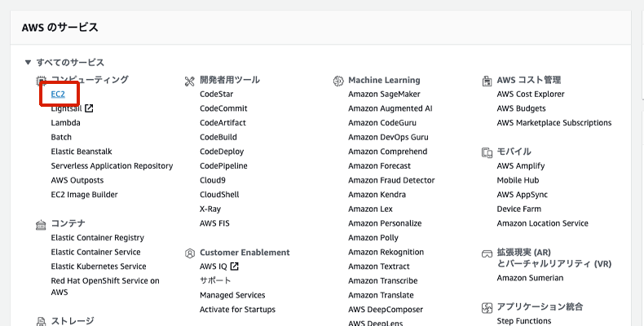644x326 pixels.
Task: Open the Lambda service
Action: click(x=66, y=123)
